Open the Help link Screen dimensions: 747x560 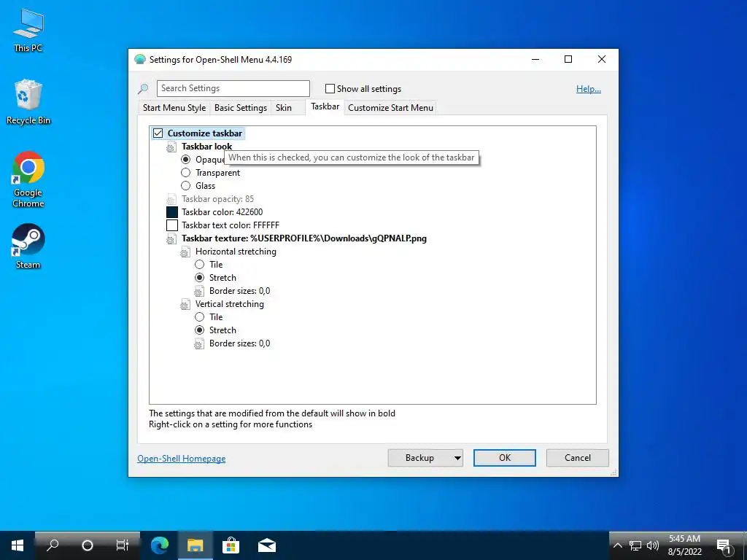click(589, 89)
